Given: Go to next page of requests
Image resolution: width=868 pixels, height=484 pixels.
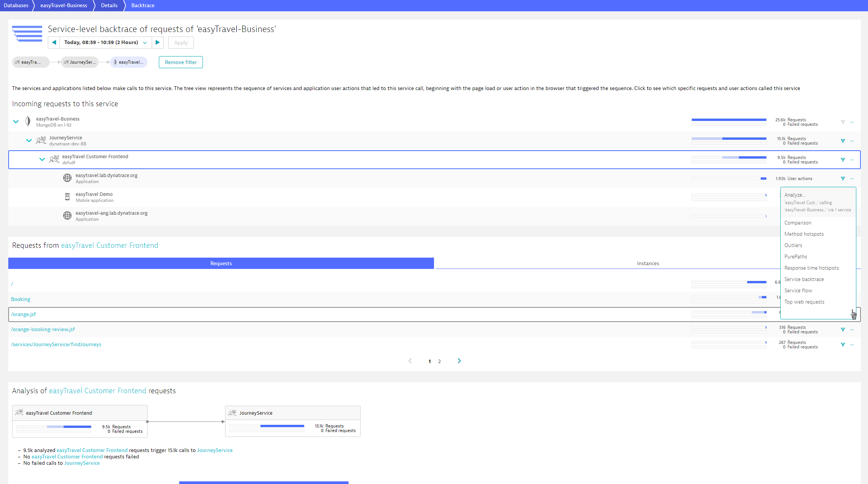Looking at the screenshot, I should tap(459, 361).
